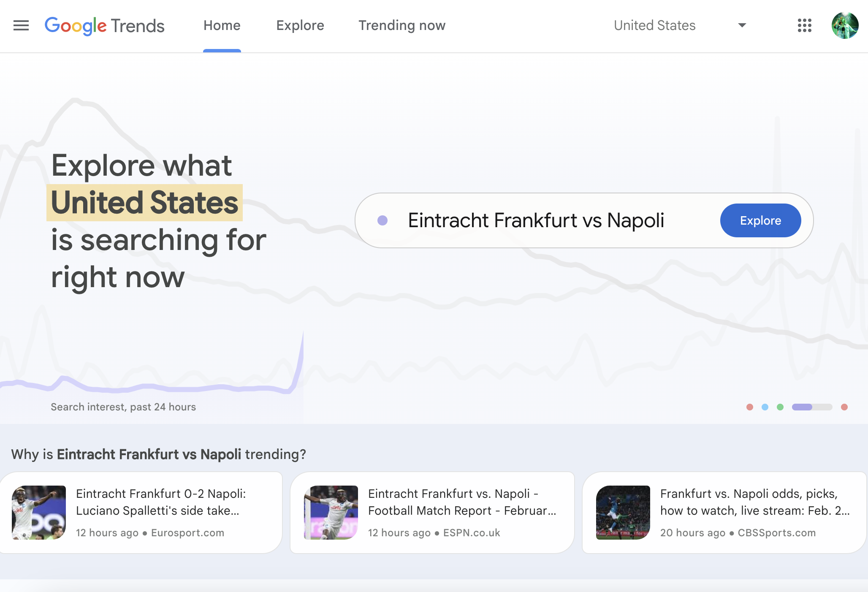Open the Google apps grid
Image resolution: width=868 pixels, height=592 pixels.
(805, 25)
